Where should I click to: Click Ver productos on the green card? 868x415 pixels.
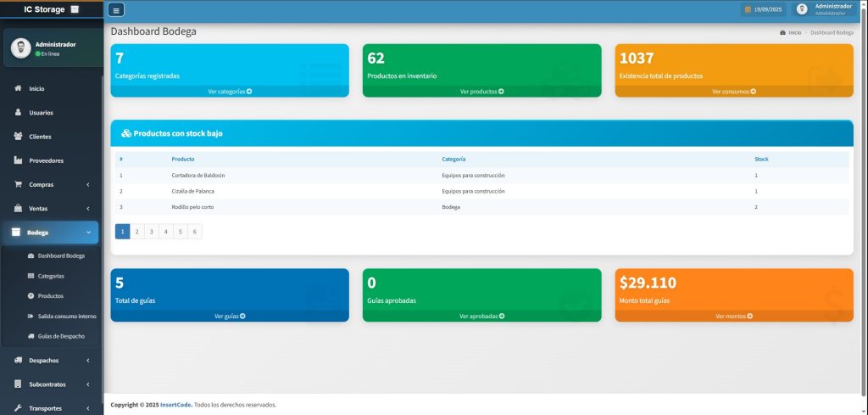tap(481, 92)
